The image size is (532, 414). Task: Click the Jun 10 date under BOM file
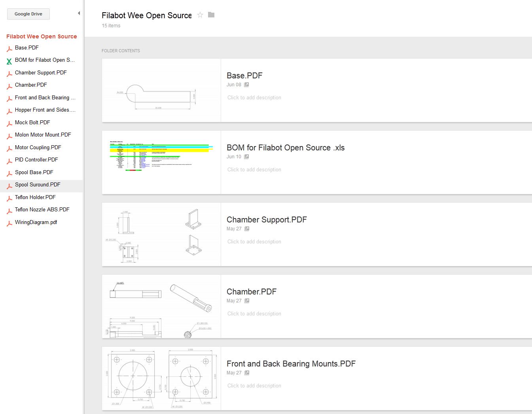(234, 157)
